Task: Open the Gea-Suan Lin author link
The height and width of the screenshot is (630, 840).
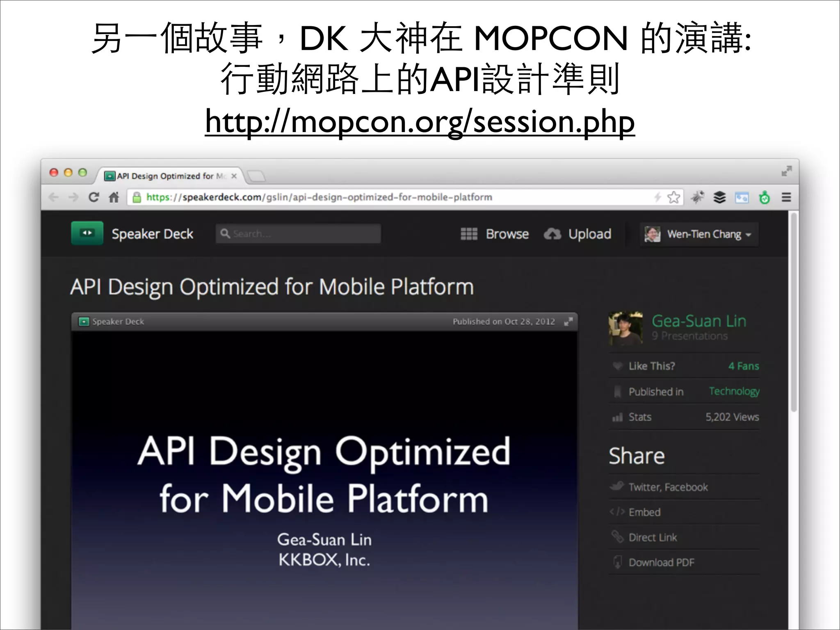Action: tap(699, 321)
